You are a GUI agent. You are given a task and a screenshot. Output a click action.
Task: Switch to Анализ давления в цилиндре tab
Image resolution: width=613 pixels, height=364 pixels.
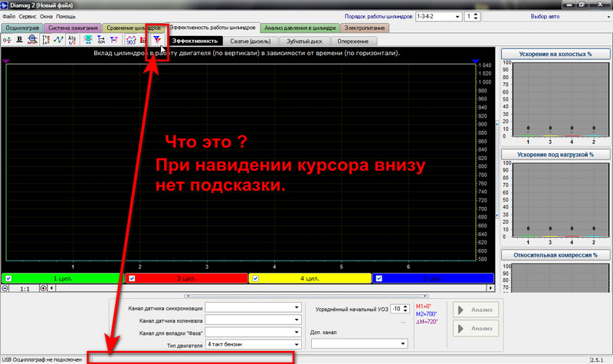click(300, 28)
